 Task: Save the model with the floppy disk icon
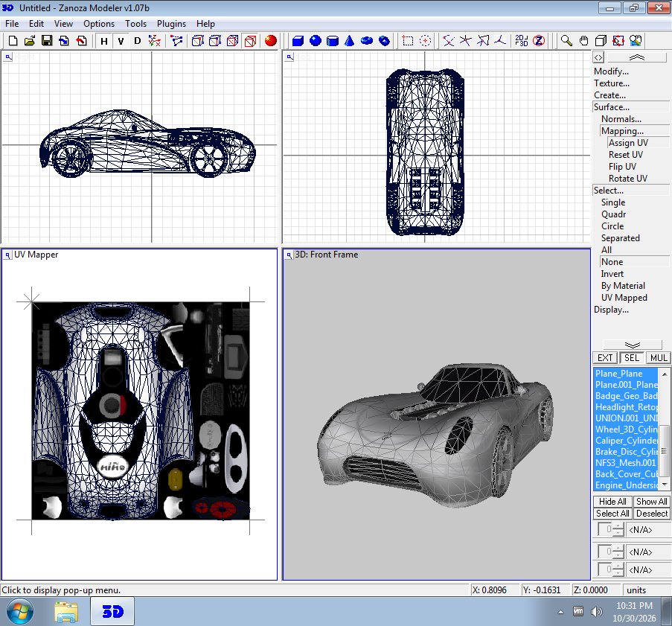coord(47,41)
